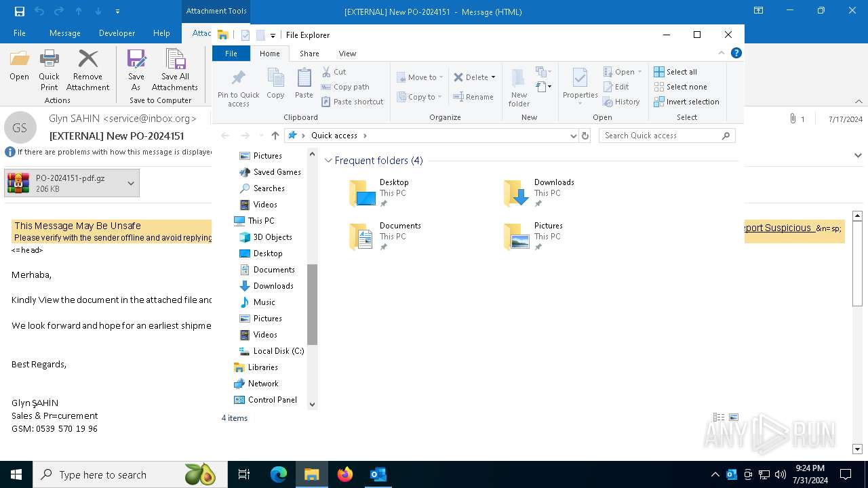Image resolution: width=868 pixels, height=488 pixels.
Task: Click the Paste clipboard icon
Action: click(x=304, y=77)
